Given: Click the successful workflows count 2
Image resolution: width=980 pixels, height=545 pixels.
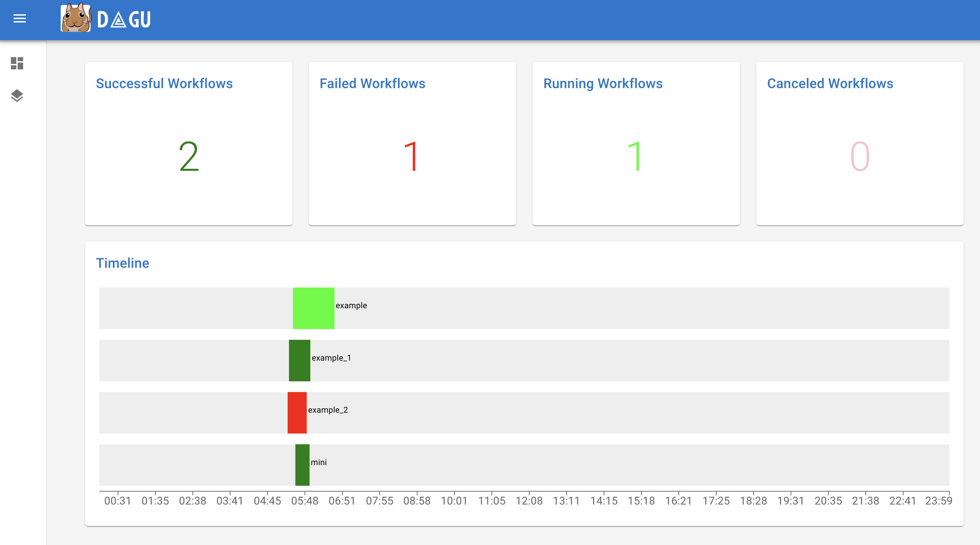Looking at the screenshot, I should (x=189, y=156).
